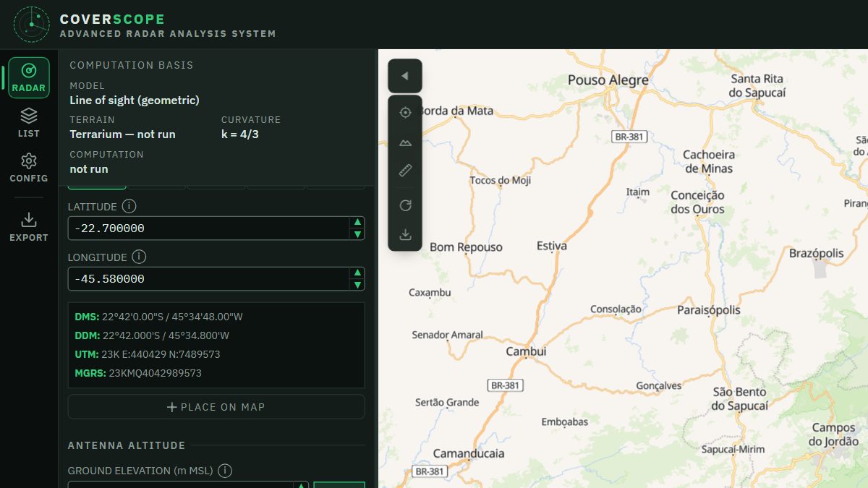Click the download icon in the map toolbar
This screenshot has height=488, width=868.
405,235
